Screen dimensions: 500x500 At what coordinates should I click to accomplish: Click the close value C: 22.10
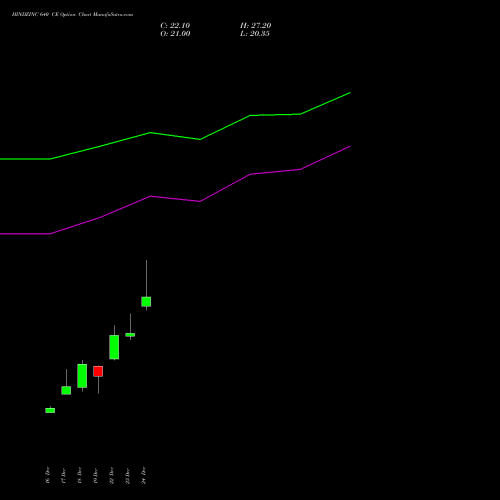[x=175, y=26]
